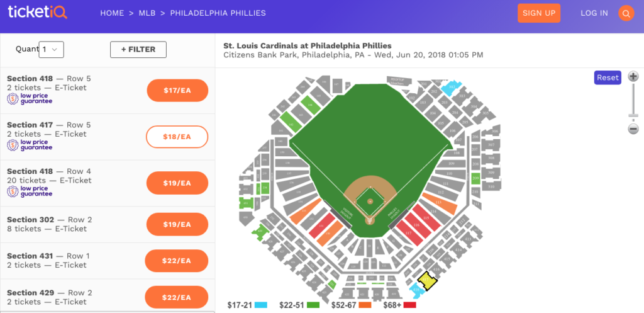Reset the seating map view
644x313 pixels.
point(608,77)
